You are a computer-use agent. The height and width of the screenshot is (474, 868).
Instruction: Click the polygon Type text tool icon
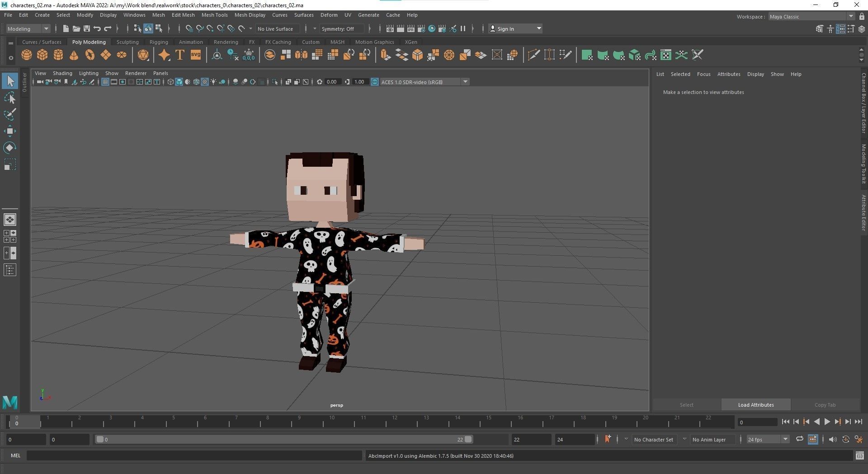(x=180, y=55)
